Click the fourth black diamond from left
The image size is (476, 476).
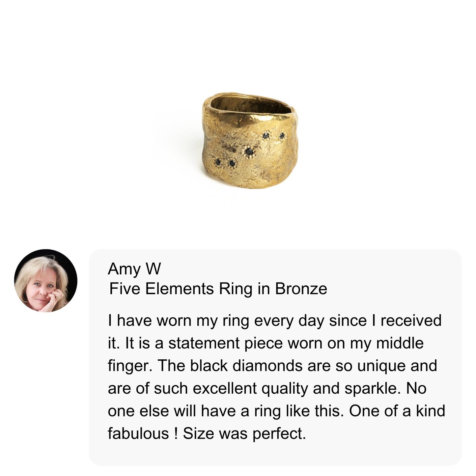point(266,135)
